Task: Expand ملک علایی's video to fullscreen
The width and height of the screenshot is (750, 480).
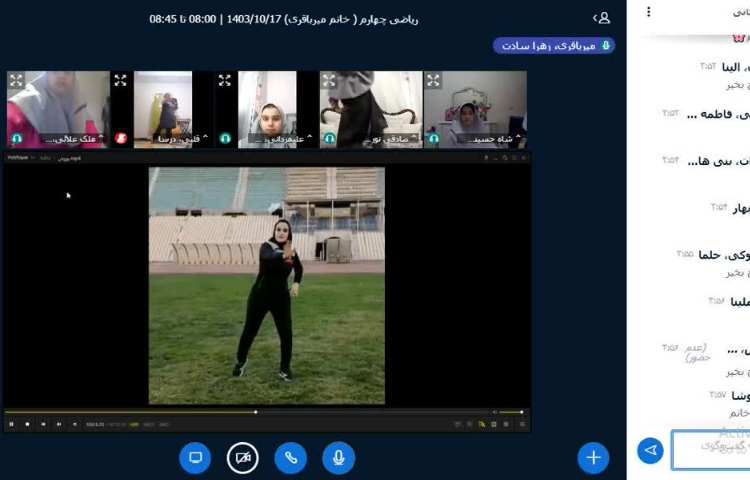Action: point(16,80)
